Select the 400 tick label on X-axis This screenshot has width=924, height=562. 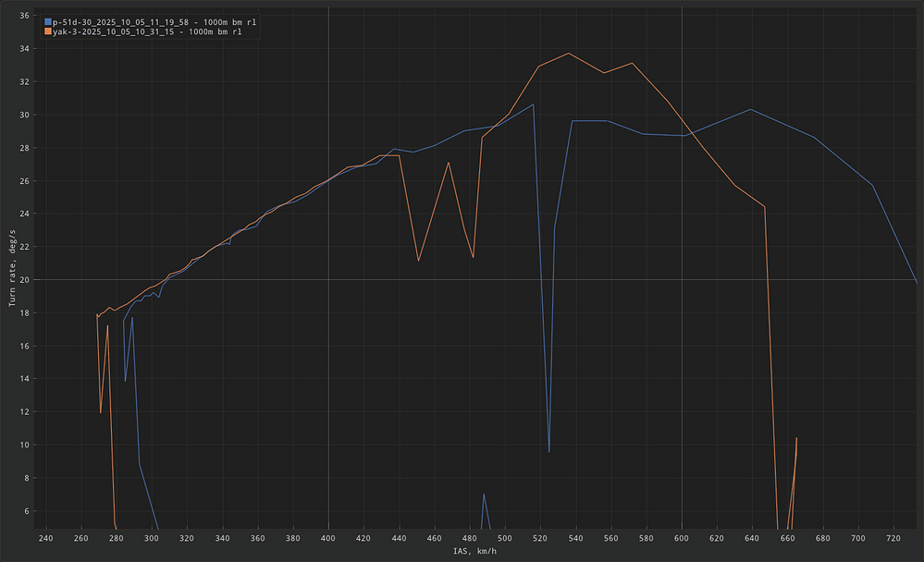(328, 538)
